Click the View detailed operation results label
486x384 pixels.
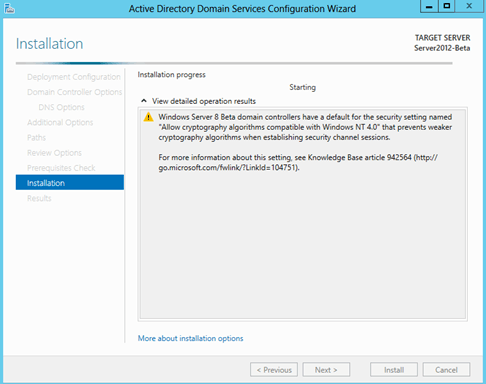(x=204, y=101)
